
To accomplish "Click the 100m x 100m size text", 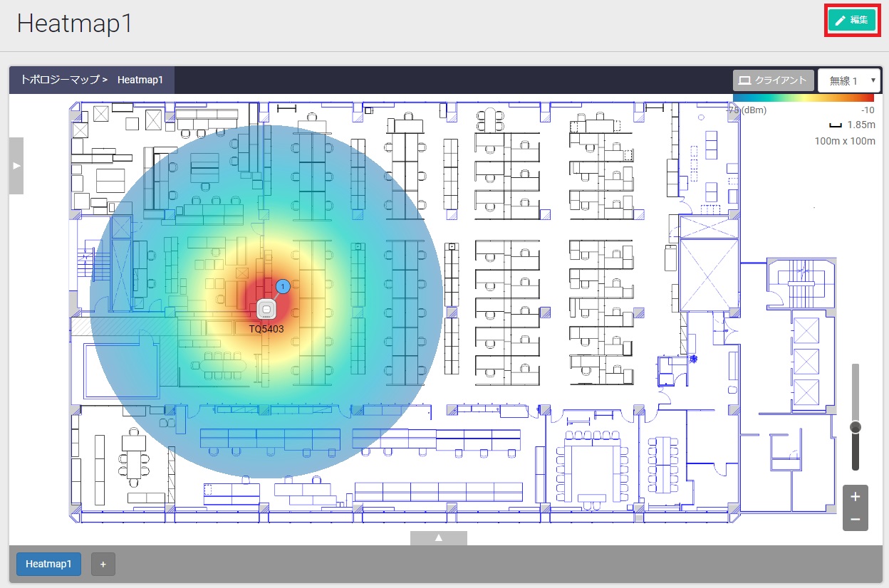I will point(845,141).
